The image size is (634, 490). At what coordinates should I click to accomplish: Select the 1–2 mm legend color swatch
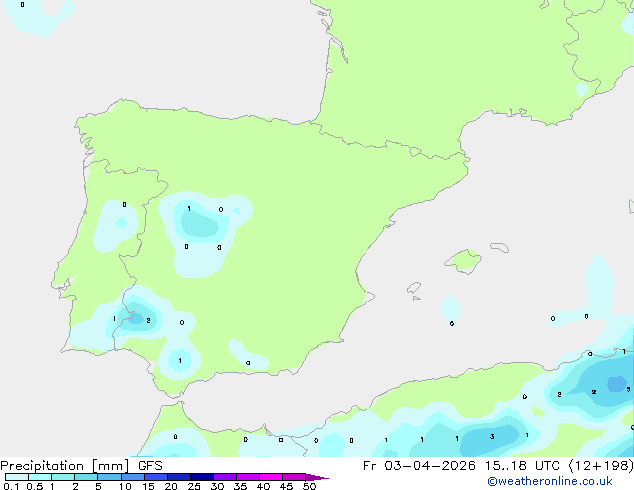(63, 477)
